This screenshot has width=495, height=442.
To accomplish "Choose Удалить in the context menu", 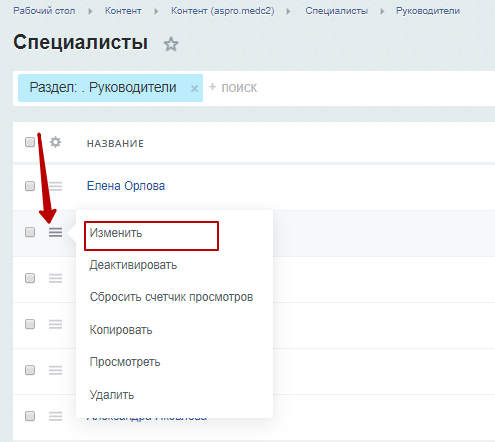I will point(112,395).
